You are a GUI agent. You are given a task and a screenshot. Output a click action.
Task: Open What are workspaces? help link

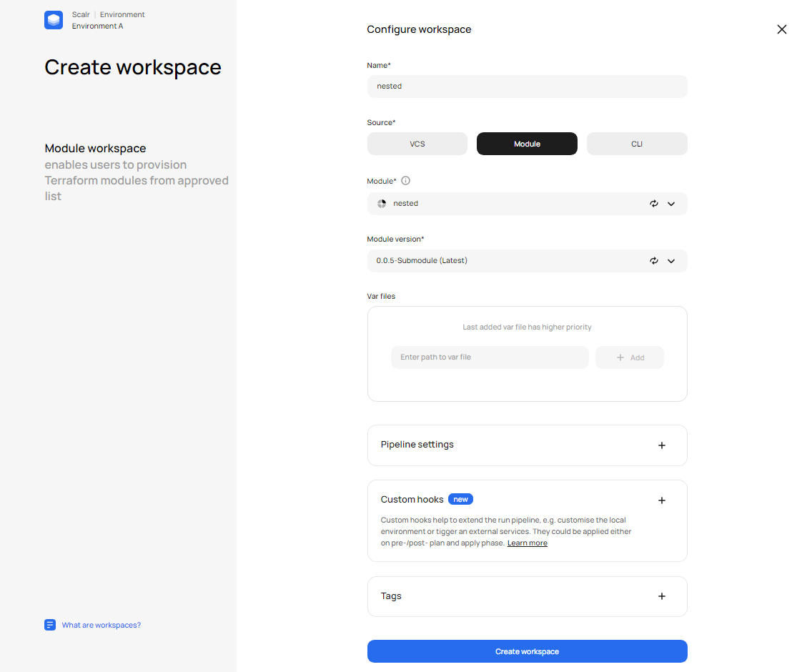tap(102, 625)
